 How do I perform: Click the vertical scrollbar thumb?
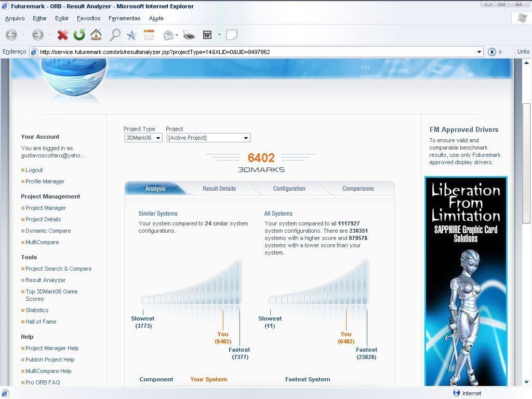[526, 163]
